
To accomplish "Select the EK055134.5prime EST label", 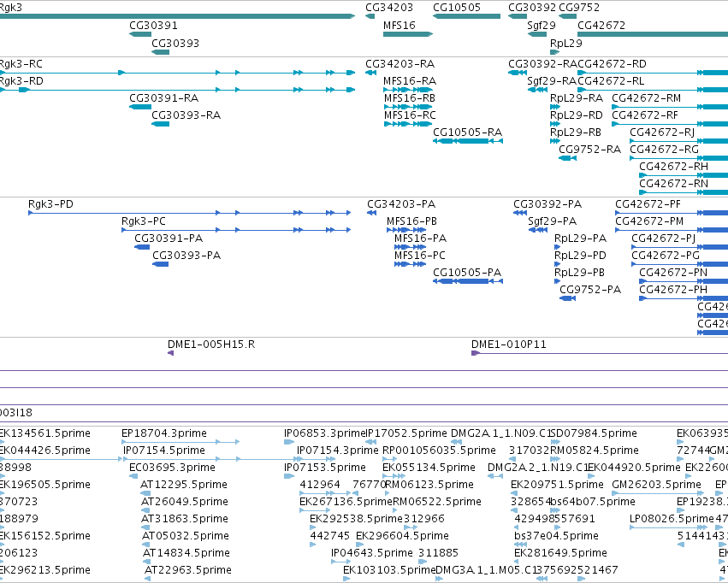I will [x=429, y=468].
